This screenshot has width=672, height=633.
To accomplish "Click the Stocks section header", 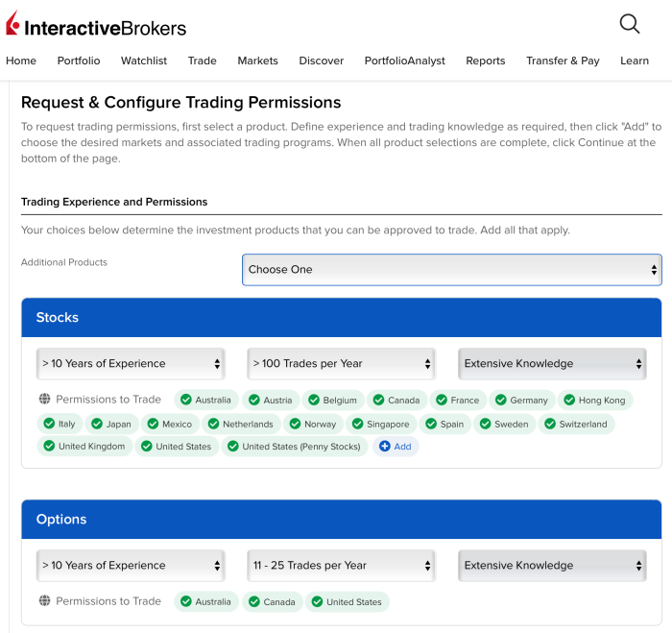I will pyautogui.click(x=342, y=317).
